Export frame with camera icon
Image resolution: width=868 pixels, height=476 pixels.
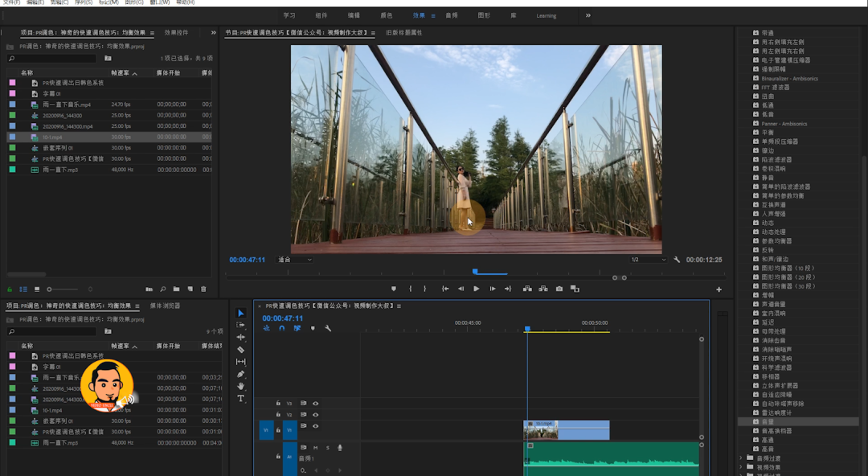[559, 289]
